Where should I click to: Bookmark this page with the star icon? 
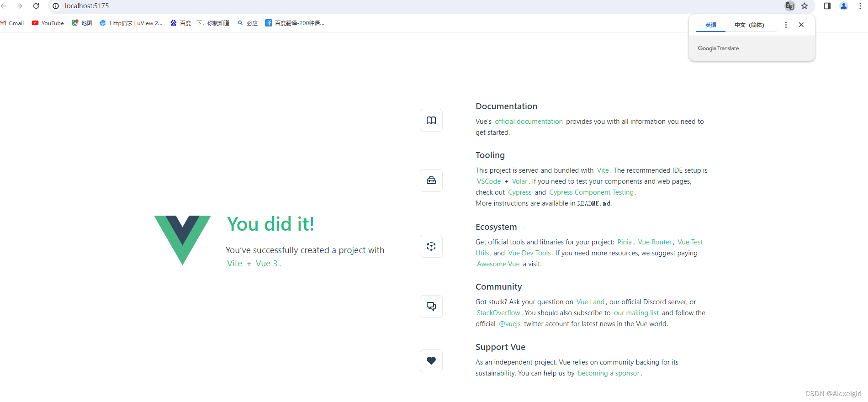click(x=804, y=6)
